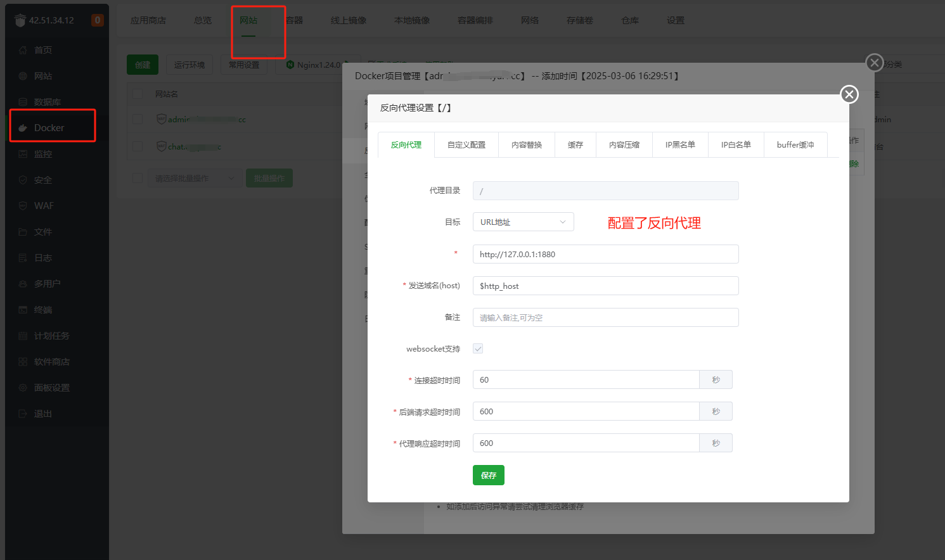Open the WAF shield icon in sidebar
The height and width of the screenshot is (560, 945).
click(23, 206)
